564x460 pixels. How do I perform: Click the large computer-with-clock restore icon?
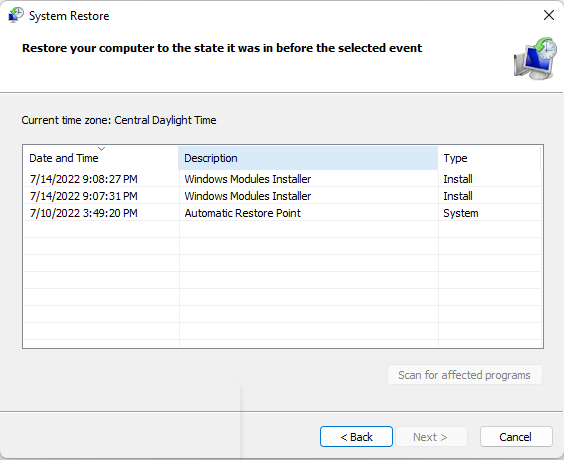coord(536,58)
